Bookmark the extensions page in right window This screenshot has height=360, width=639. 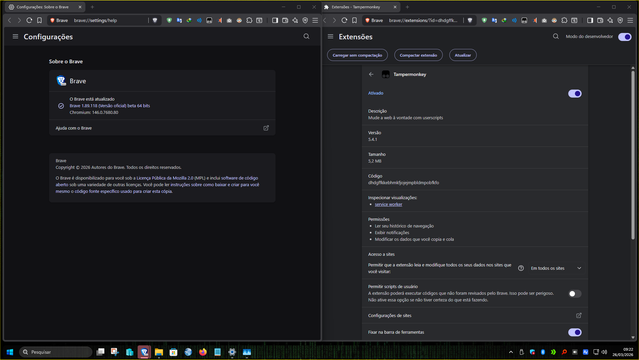click(355, 20)
